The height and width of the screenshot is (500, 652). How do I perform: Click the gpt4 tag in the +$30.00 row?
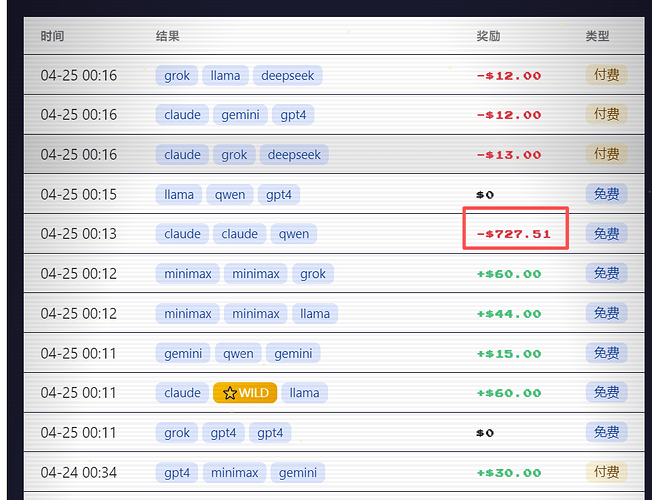coord(177,473)
